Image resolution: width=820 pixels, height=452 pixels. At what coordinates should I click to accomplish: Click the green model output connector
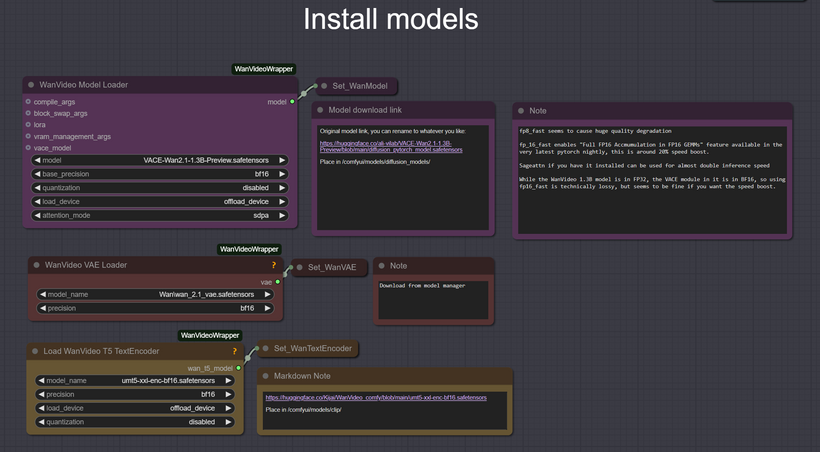tap(292, 101)
